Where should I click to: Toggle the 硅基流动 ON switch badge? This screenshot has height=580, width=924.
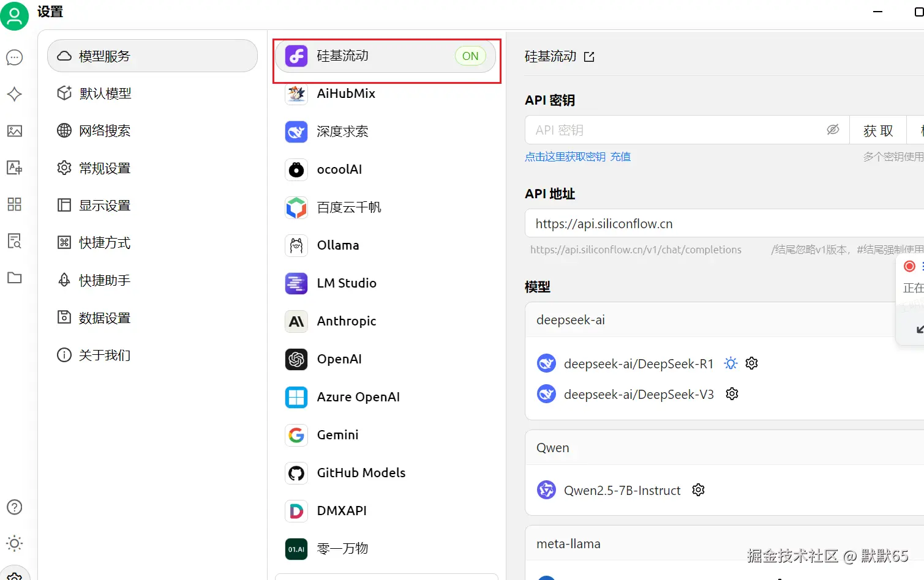pos(470,56)
